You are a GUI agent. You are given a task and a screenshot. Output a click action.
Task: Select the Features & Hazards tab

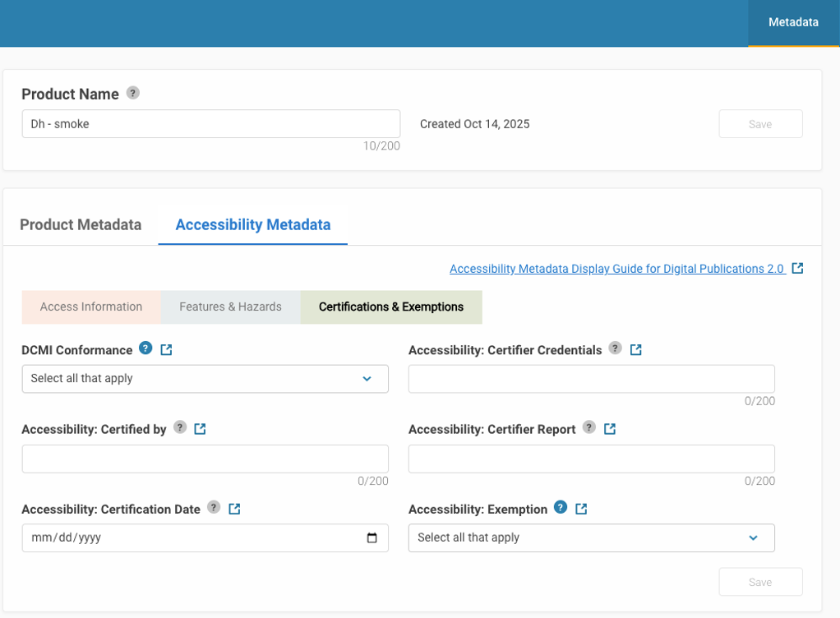click(x=230, y=307)
